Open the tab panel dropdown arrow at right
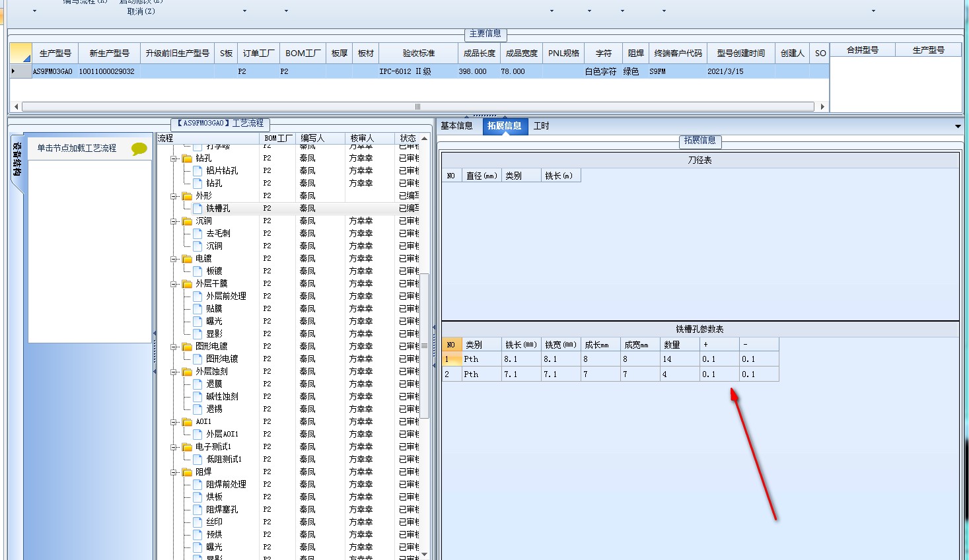Viewport: 969px width, 560px height. 958,126
